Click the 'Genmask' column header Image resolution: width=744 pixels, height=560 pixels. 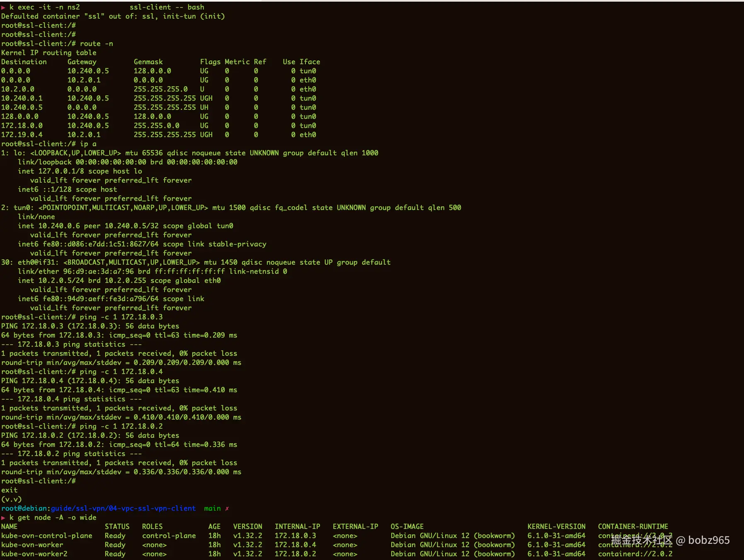pos(148,62)
